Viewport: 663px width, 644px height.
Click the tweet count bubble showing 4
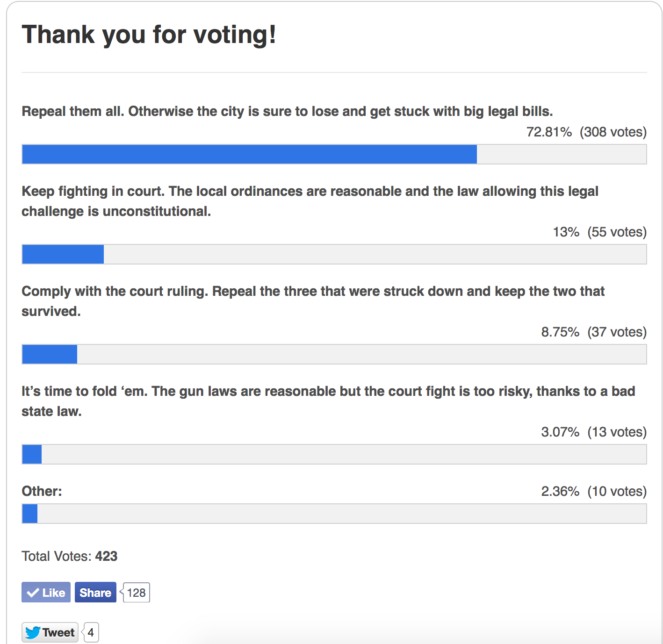click(x=91, y=632)
